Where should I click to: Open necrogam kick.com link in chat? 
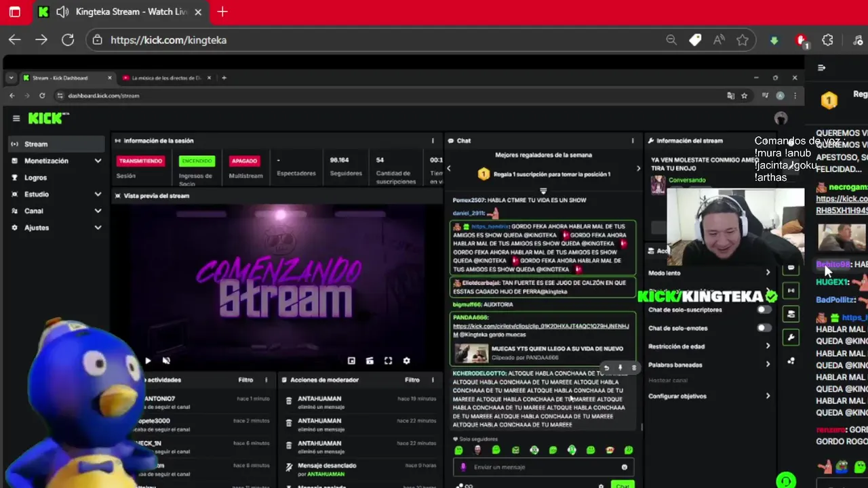coord(842,205)
